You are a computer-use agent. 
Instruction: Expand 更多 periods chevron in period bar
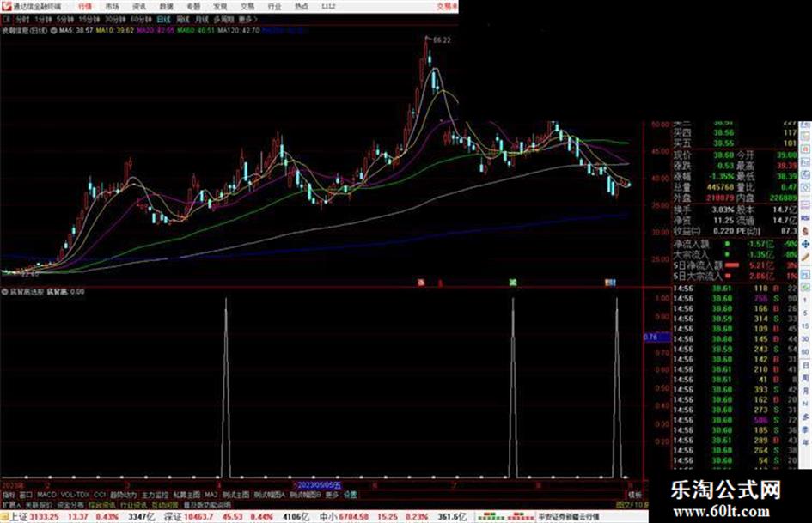(248, 19)
